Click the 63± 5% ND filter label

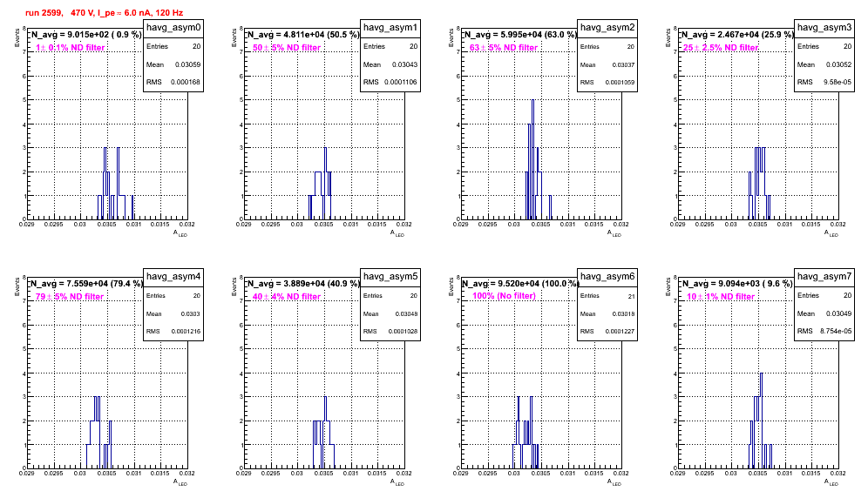click(504, 48)
